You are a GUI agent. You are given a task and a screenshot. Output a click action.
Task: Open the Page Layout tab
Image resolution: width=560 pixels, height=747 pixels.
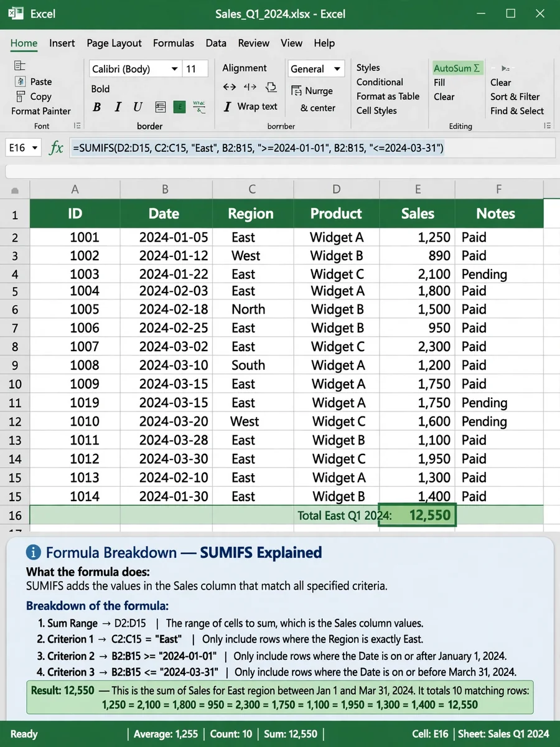114,43
